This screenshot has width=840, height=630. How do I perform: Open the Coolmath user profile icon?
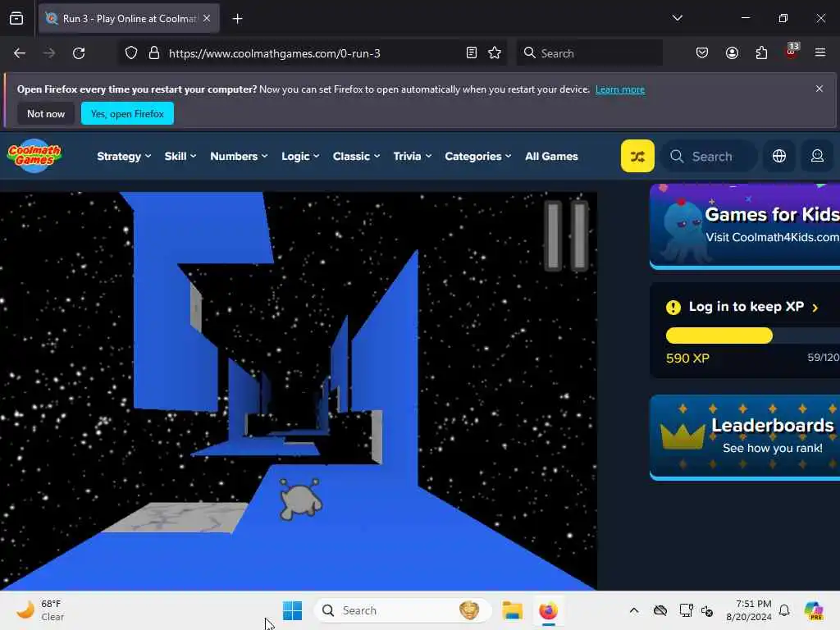tap(817, 156)
